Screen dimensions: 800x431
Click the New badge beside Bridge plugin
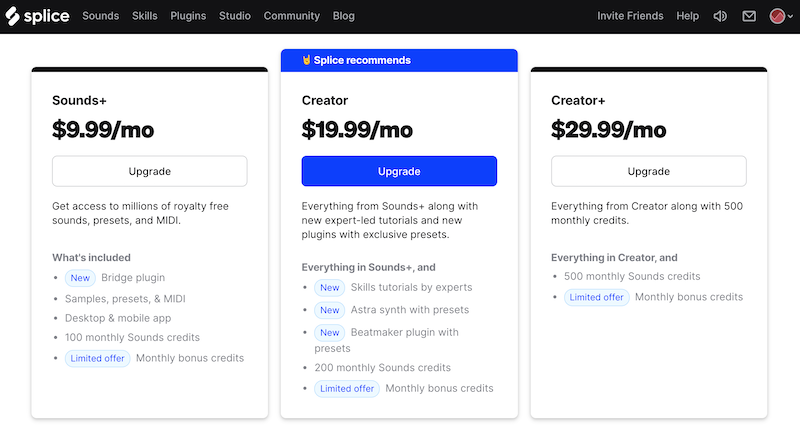pyautogui.click(x=80, y=278)
